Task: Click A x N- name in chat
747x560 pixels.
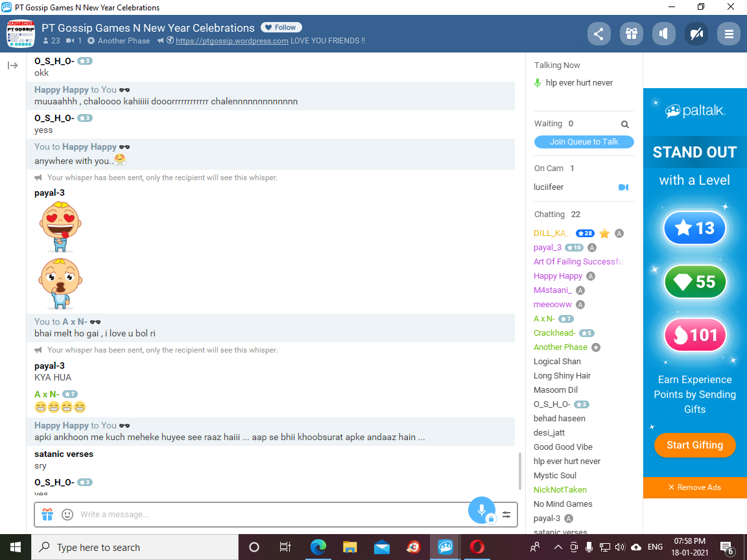Action: 47,394
